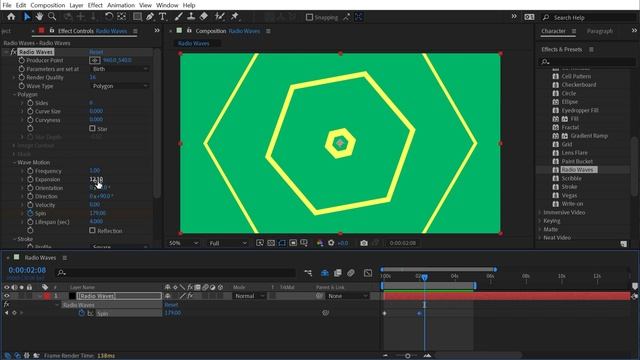
Task: Open the Wave Type Polygon dropdown
Action: pos(119,86)
